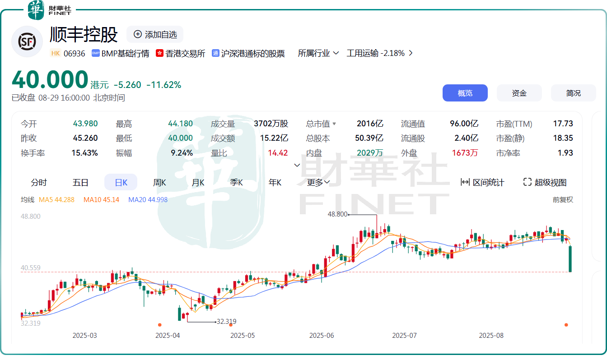Click the Hong Kong Exchange flag icon

(x=159, y=53)
